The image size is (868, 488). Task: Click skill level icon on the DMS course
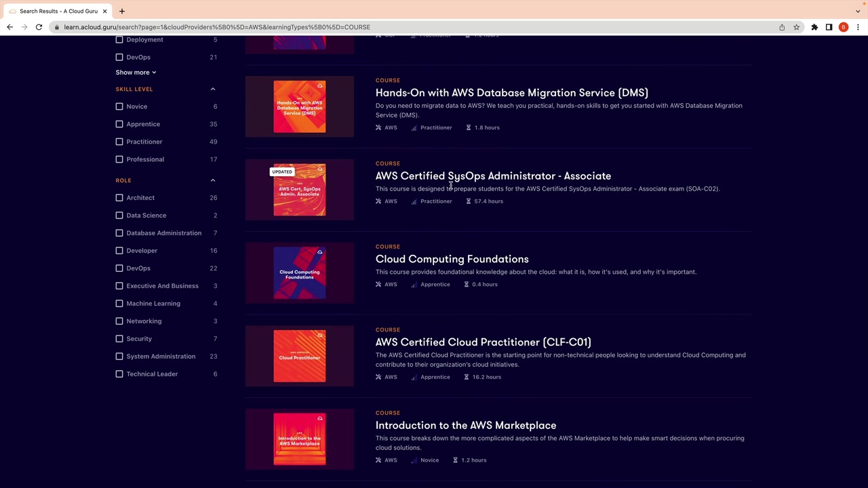414,127
